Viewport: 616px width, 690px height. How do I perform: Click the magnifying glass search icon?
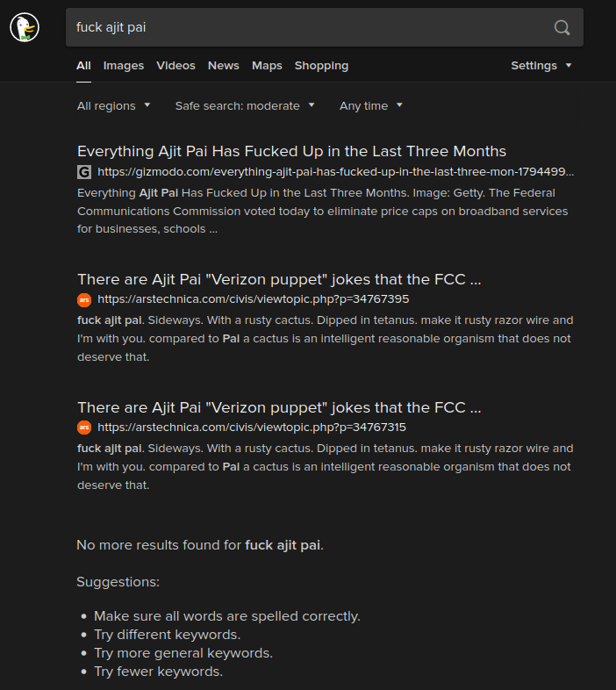(562, 27)
